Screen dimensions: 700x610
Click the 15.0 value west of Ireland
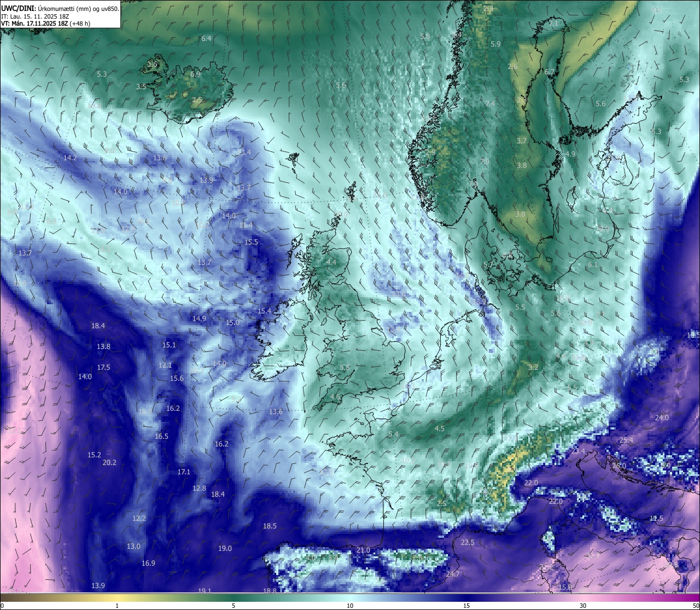[x=232, y=323]
